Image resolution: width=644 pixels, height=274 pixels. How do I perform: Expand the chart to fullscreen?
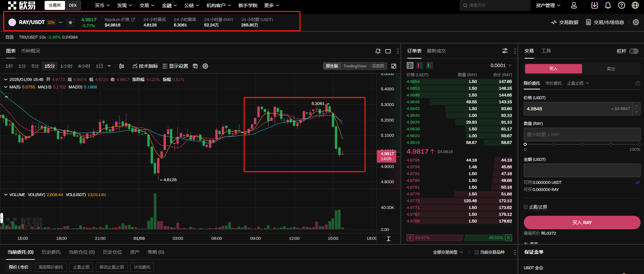[x=394, y=66]
